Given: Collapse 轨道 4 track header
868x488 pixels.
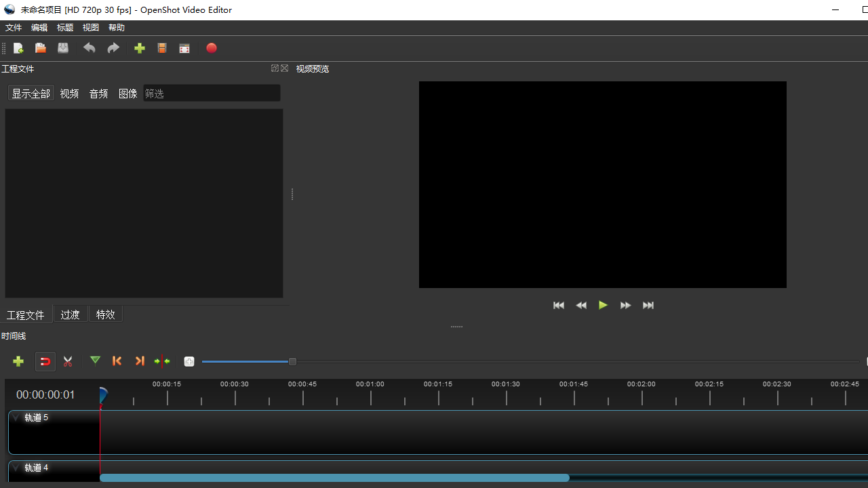Looking at the screenshot, I should (x=15, y=468).
